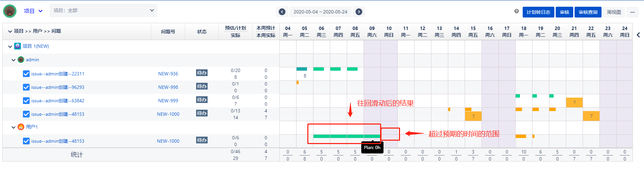This screenshot has width=644, height=174.
Task: Collapse the 用户1 tree group
Action: pos(13,127)
